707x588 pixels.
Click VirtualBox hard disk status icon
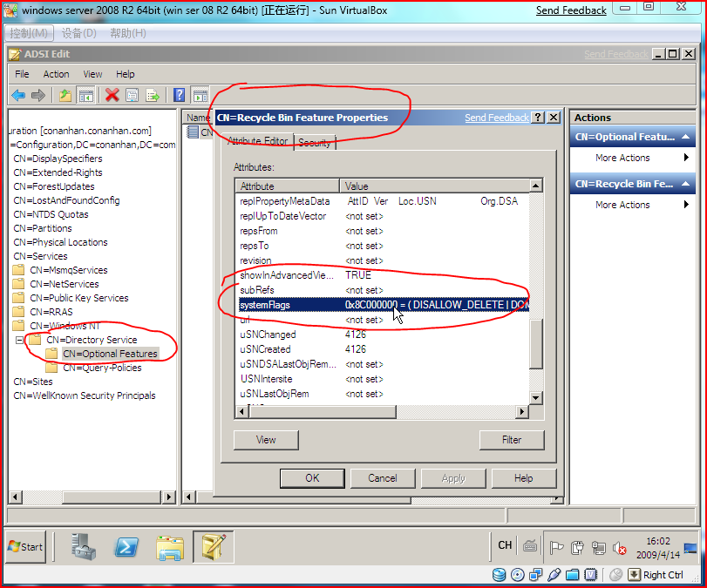499,575
